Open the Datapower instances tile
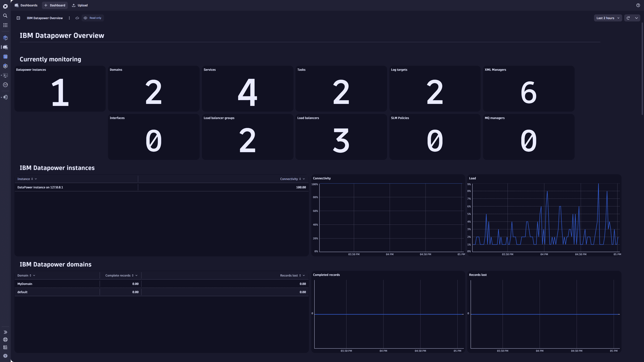This screenshot has width=644, height=362. (x=60, y=89)
